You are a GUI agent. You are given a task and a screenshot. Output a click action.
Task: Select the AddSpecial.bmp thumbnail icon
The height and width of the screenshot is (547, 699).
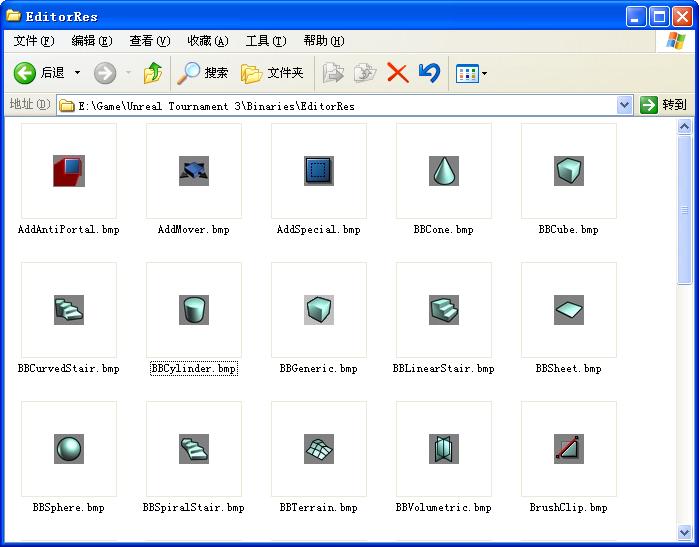319,171
